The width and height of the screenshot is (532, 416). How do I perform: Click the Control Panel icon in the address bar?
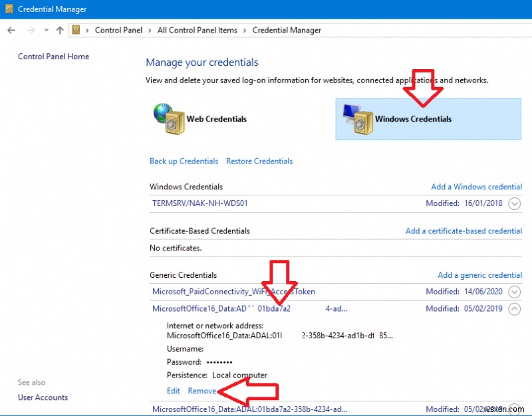click(x=74, y=30)
